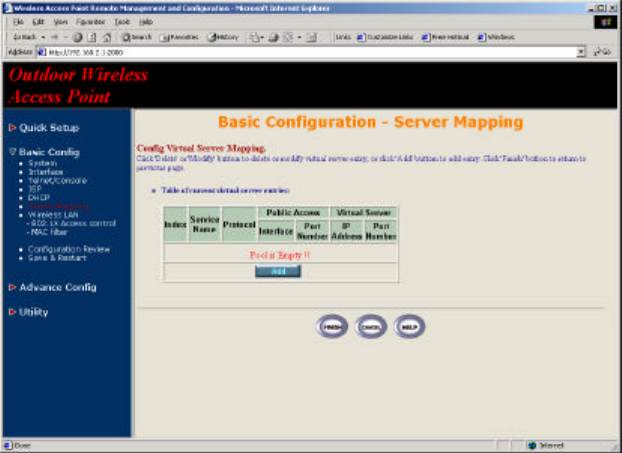The width and height of the screenshot is (622, 453).
Task: Open the Help menu
Action: pyautogui.click(x=146, y=22)
